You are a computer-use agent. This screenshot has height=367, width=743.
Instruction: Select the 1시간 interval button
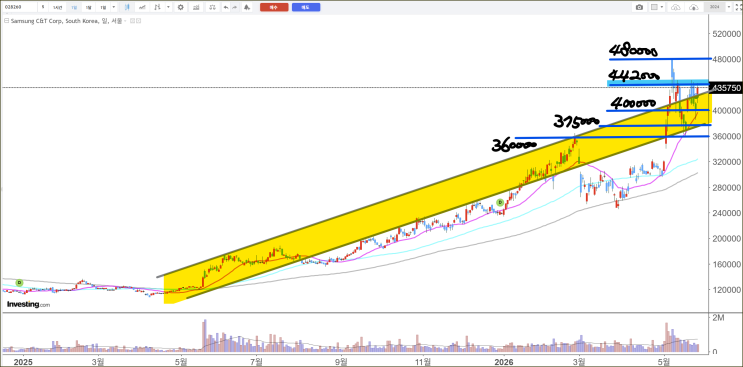click(58, 7)
